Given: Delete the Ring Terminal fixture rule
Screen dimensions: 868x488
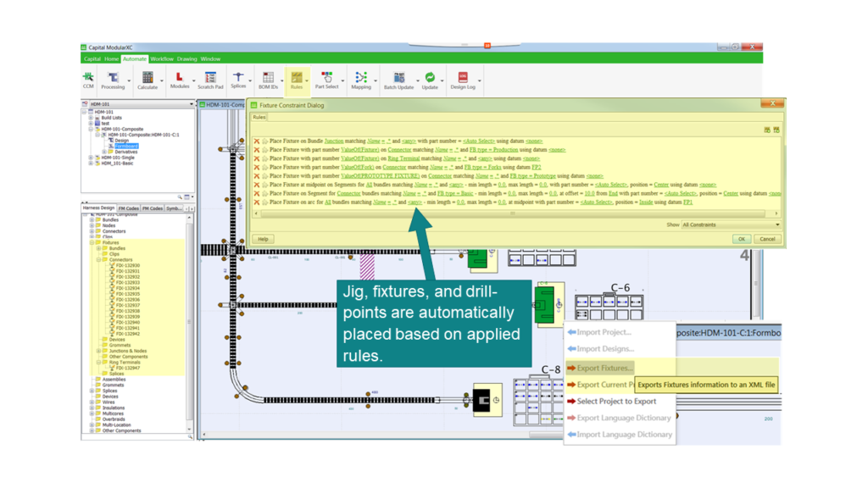Looking at the screenshot, I should point(257,158).
